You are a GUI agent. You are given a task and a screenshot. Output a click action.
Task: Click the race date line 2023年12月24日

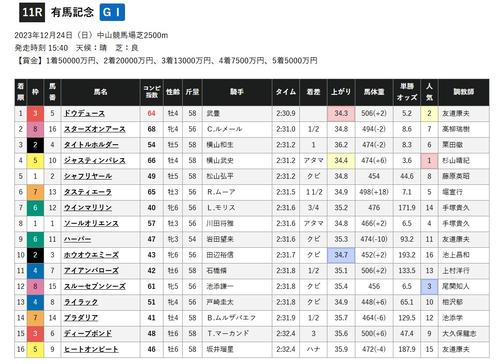pos(91,35)
